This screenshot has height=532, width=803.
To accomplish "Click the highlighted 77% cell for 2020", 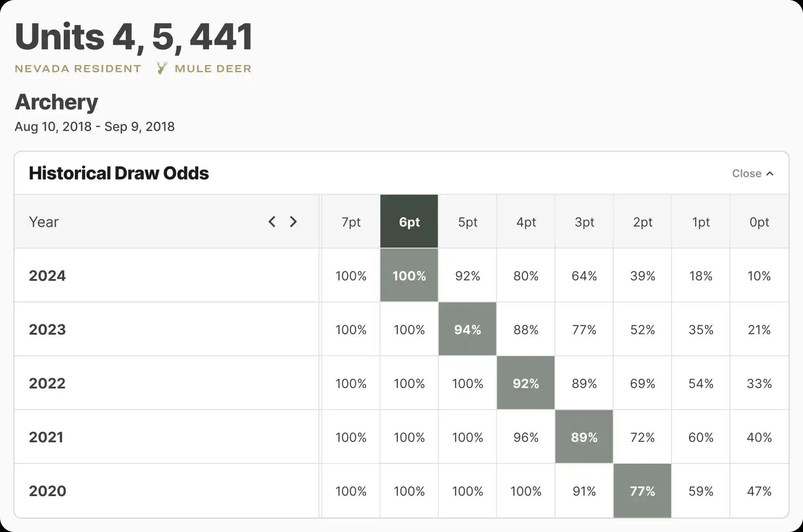I will (x=642, y=491).
